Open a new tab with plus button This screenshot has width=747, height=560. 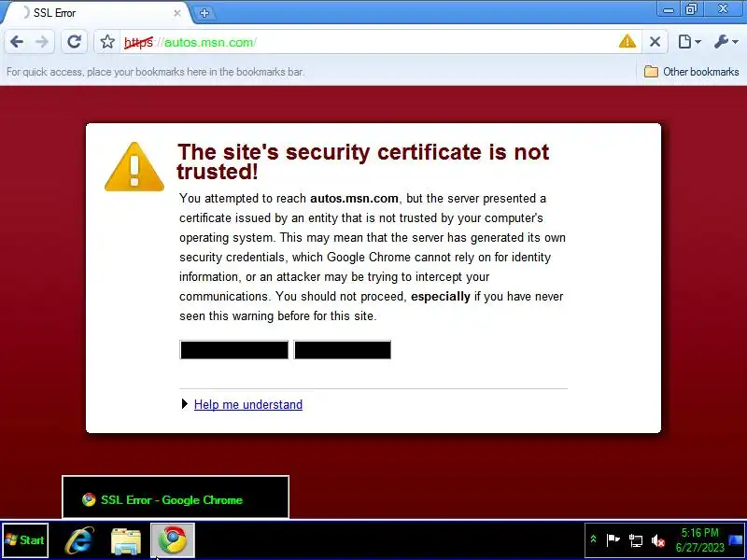[204, 13]
